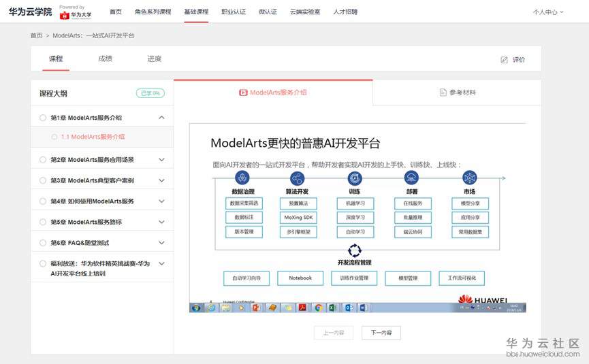Expand 第5章 ModelArts服务路标 chevron
This screenshot has width=589, height=364.
[161, 222]
